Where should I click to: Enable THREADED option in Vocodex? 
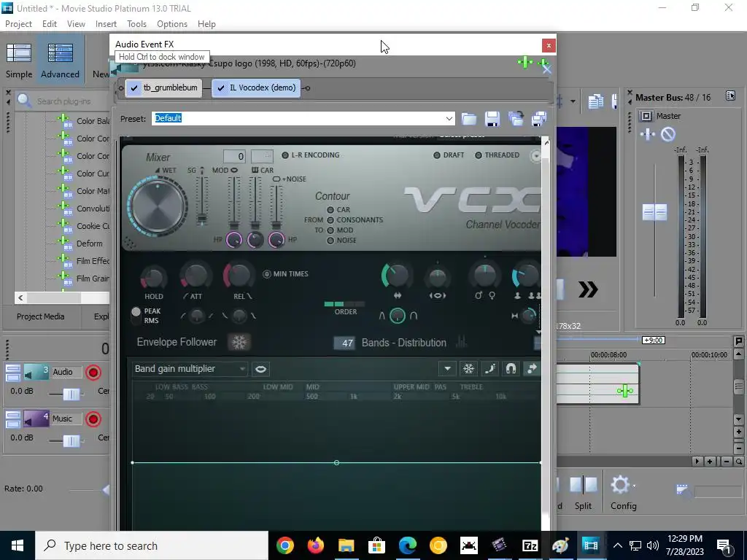coord(479,155)
